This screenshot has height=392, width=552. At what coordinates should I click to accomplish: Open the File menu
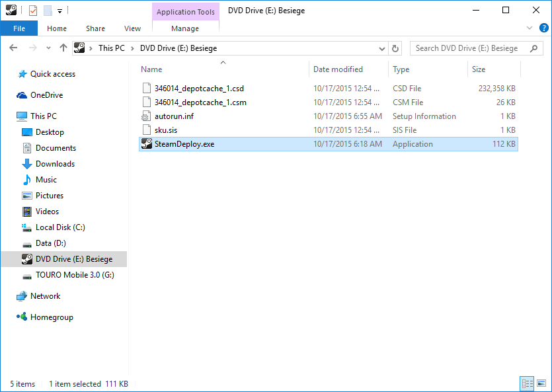click(19, 28)
